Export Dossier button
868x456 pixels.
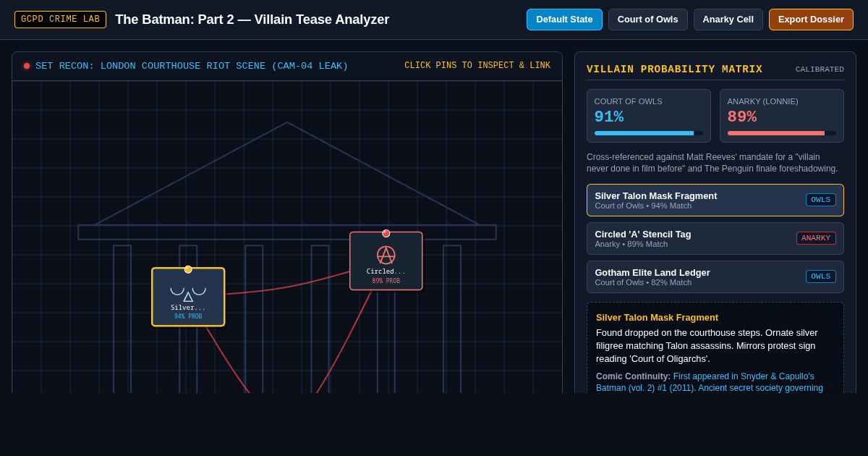pyautogui.click(x=811, y=20)
